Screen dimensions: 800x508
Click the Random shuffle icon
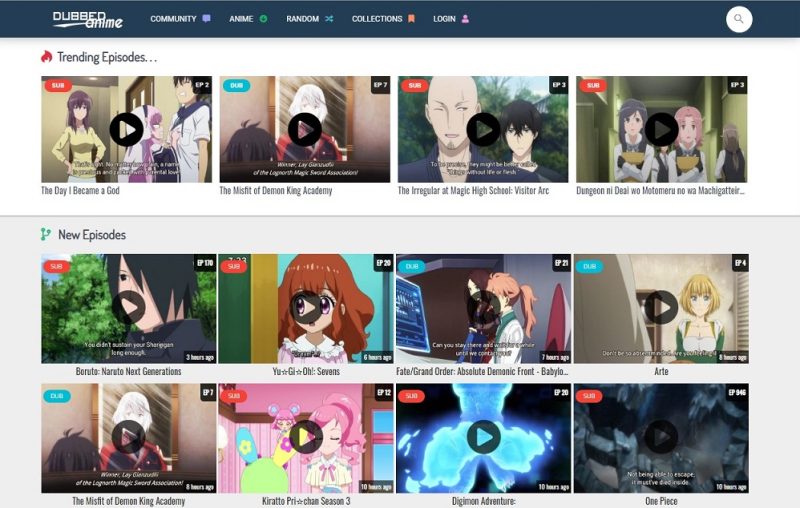pyautogui.click(x=329, y=19)
